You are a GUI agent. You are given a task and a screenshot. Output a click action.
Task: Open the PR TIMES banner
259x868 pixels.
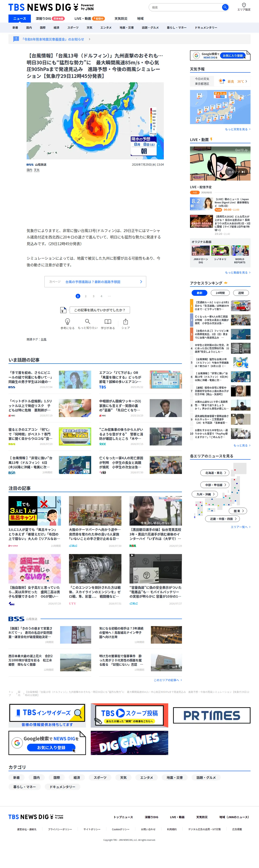[212, 715]
